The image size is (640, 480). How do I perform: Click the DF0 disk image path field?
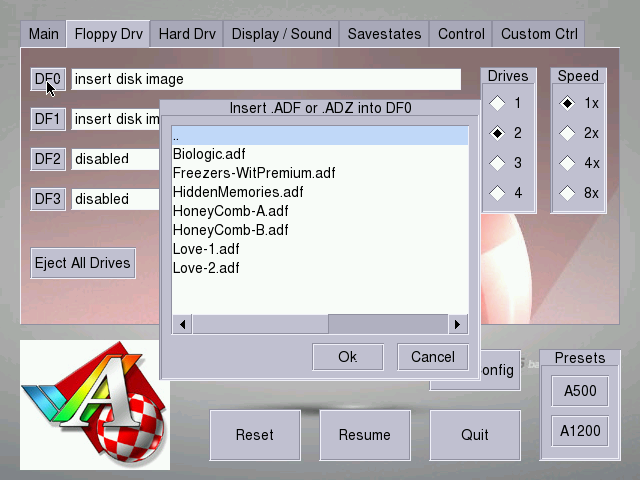265,79
